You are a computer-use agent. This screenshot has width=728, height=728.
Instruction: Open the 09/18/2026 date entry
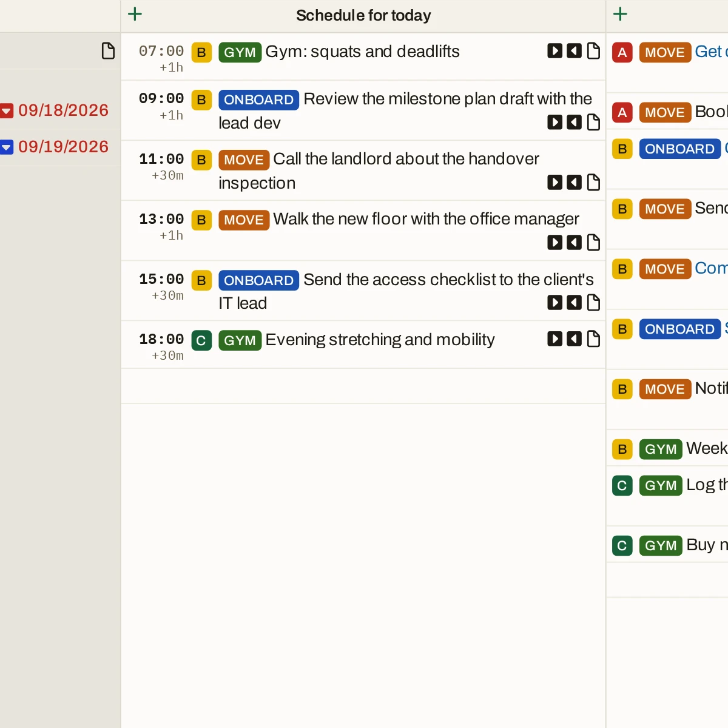point(63,110)
